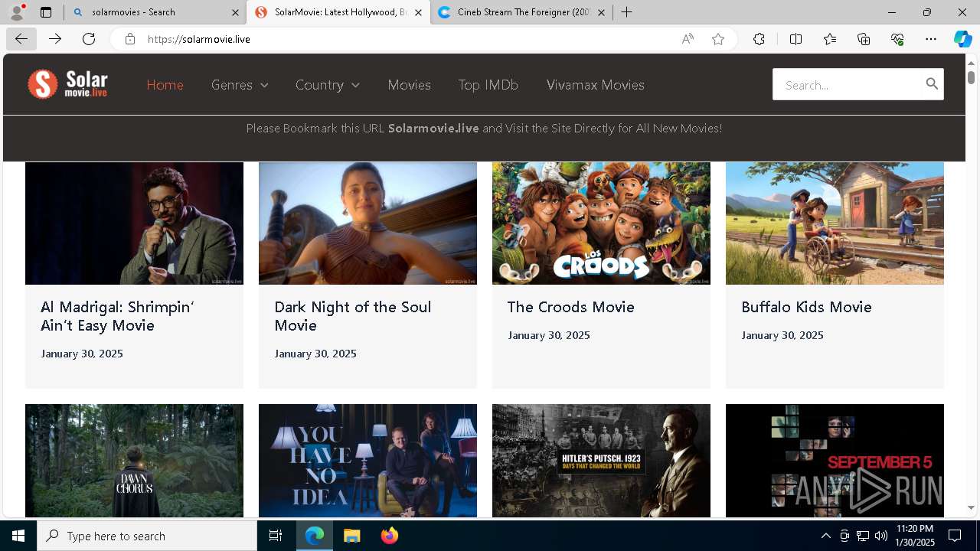
Task: Switch to the Cineb Stream The Foreigner tab
Action: tap(521, 12)
